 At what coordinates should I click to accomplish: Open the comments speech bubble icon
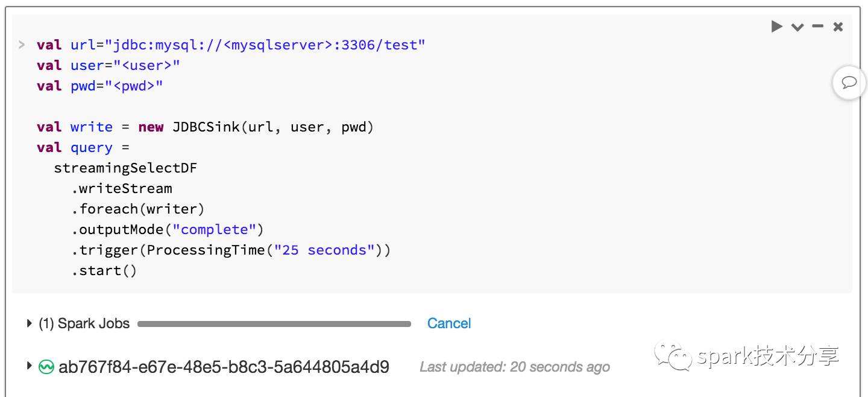click(x=849, y=82)
